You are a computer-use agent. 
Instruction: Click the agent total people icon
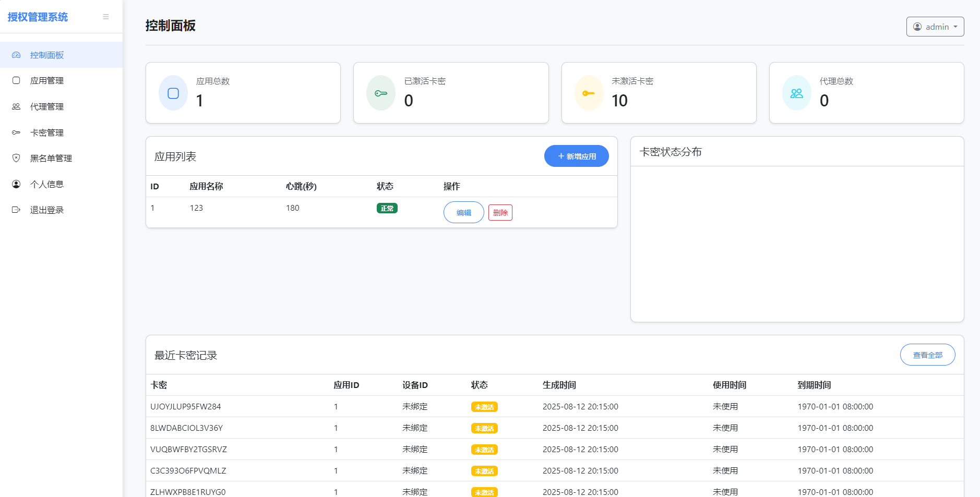click(796, 93)
